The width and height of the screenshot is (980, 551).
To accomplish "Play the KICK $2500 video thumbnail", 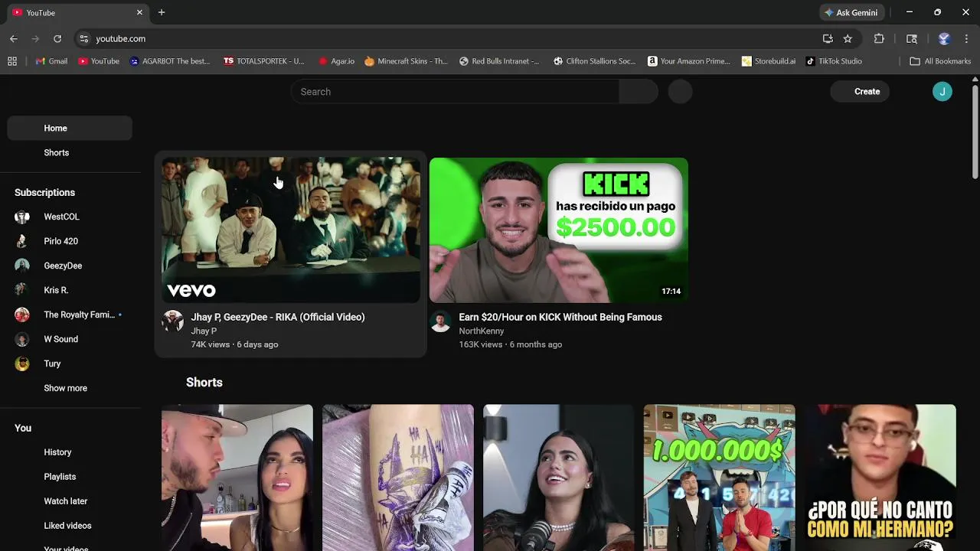I will coord(559,230).
